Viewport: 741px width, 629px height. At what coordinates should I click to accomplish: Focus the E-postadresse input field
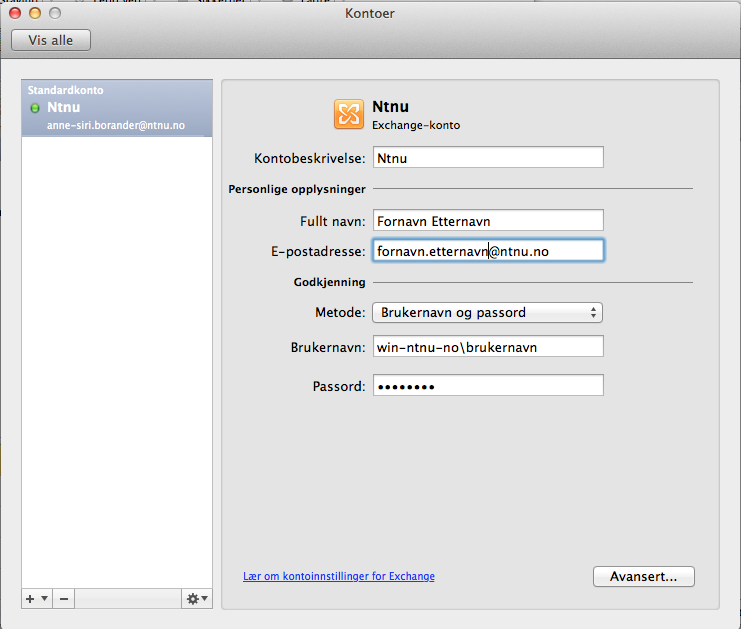488,251
